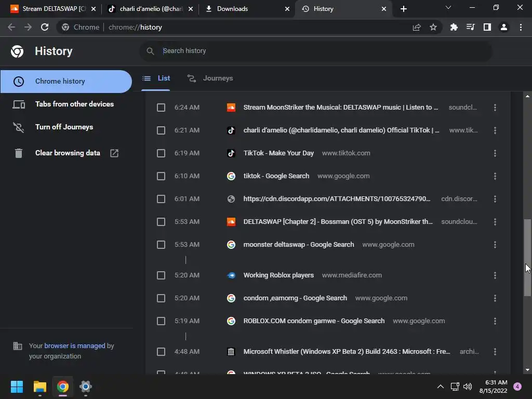
Task: Check the 6:19 AM TikTok entry checkbox
Action: coord(161,153)
